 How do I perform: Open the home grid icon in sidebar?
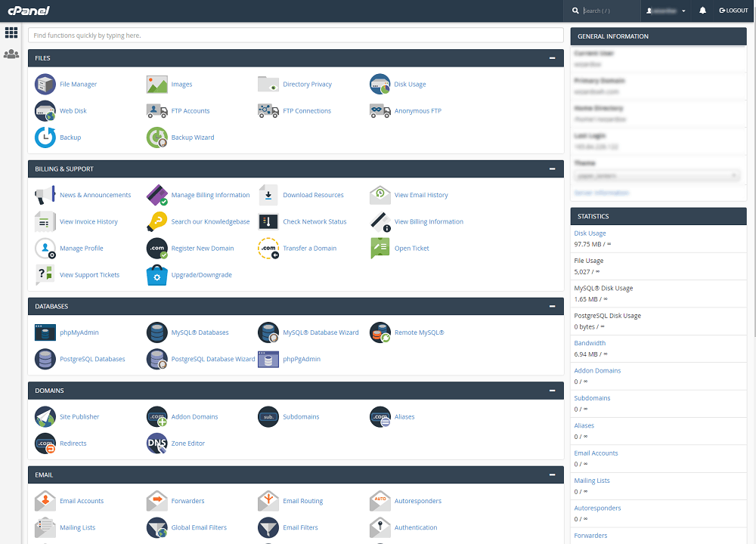coord(11,32)
